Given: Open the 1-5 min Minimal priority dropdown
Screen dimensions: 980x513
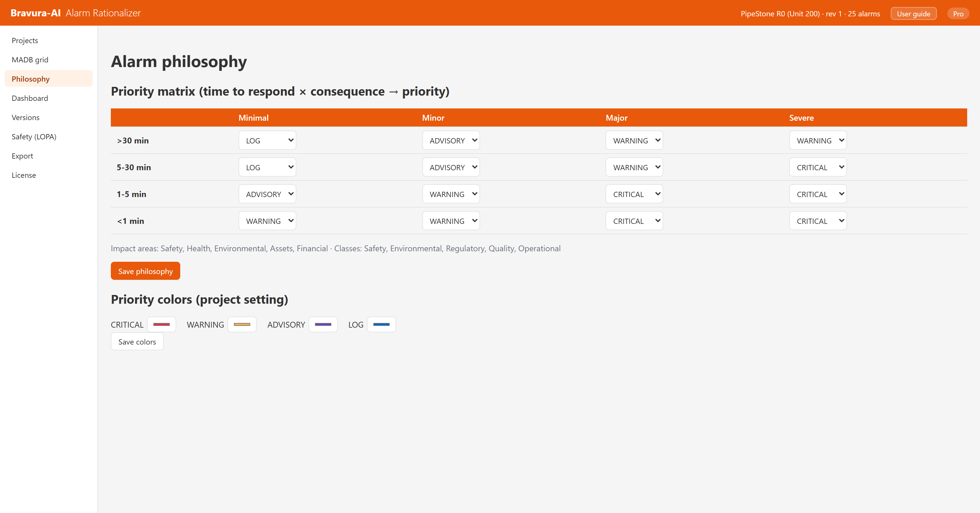Looking at the screenshot, I should [267, 194].
